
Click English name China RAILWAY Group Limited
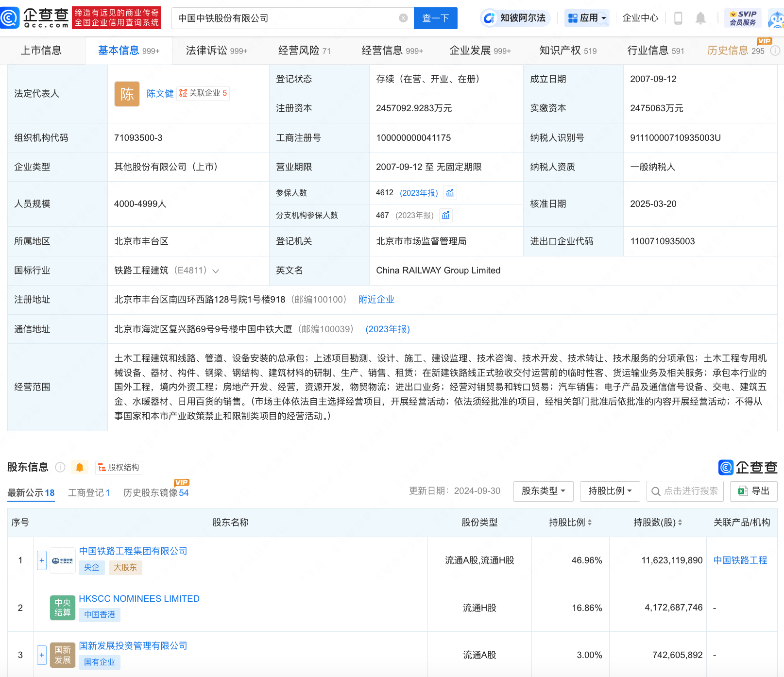click(438, 271)
